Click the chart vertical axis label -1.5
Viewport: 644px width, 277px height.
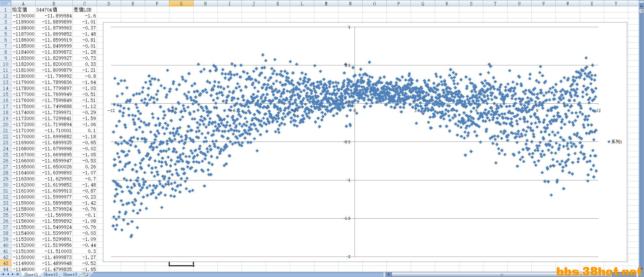pyautogui.click(x=347, y=218)
